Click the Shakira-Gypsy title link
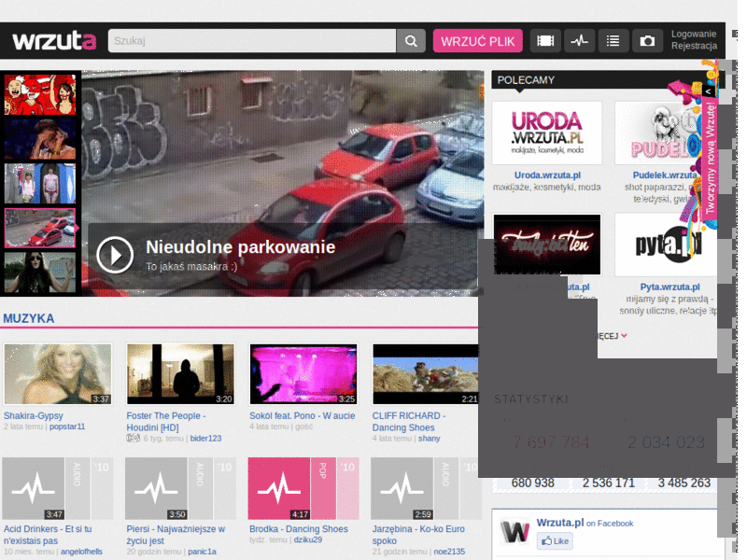 34,415
